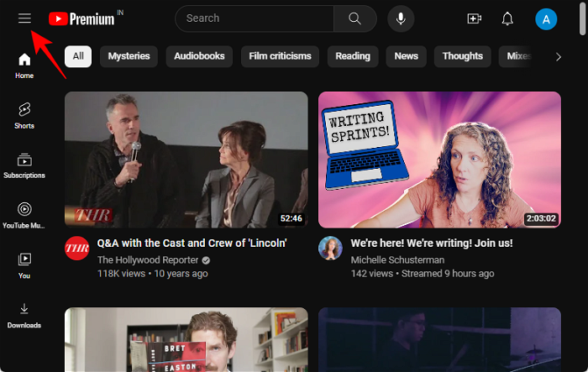Open The Hollywood Reporter channel name
588x372 pixels.
tap(148, 259)
